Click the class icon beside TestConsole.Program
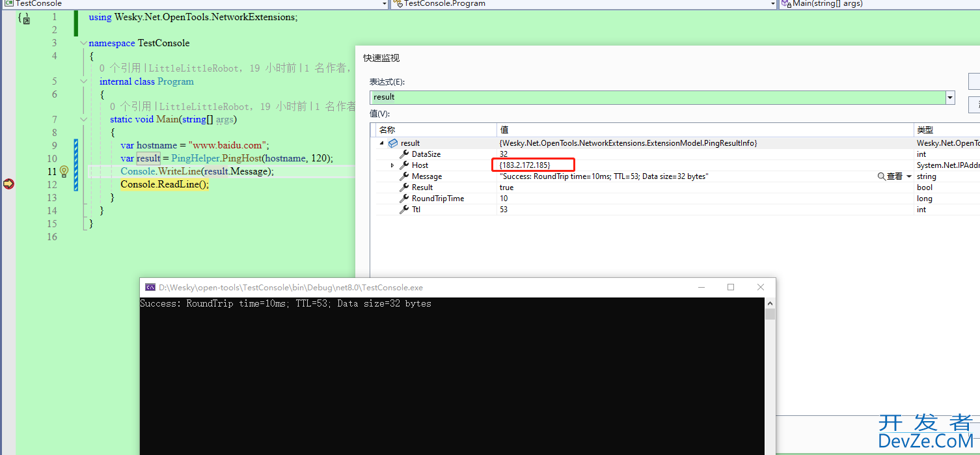 point(398,3)
